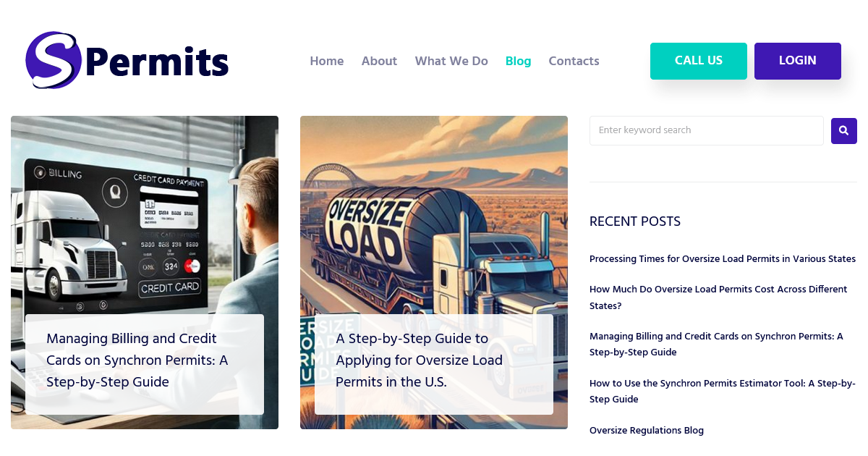Select the Blog navigation item
The height and width of the screenshot is (456, 868).
click(518, 61)
